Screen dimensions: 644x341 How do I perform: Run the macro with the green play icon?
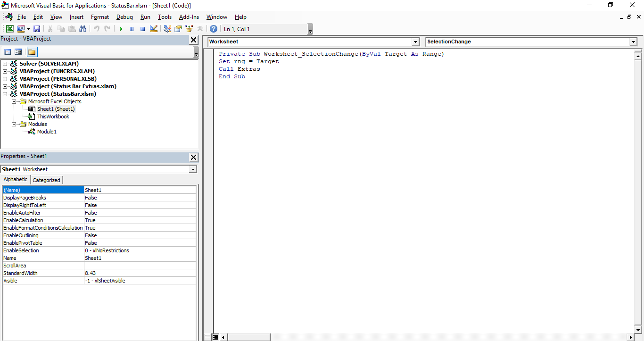[x=121, y=29]
